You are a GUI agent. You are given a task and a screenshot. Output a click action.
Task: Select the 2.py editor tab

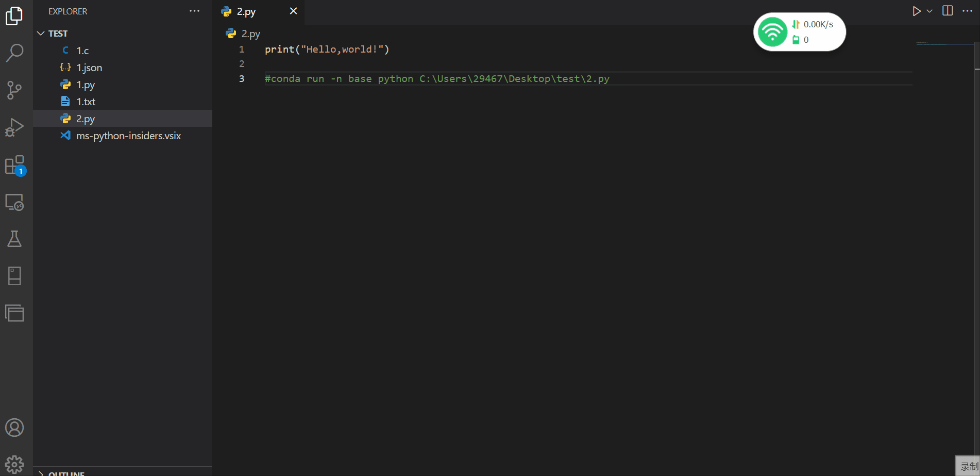(x=246, y=11)
